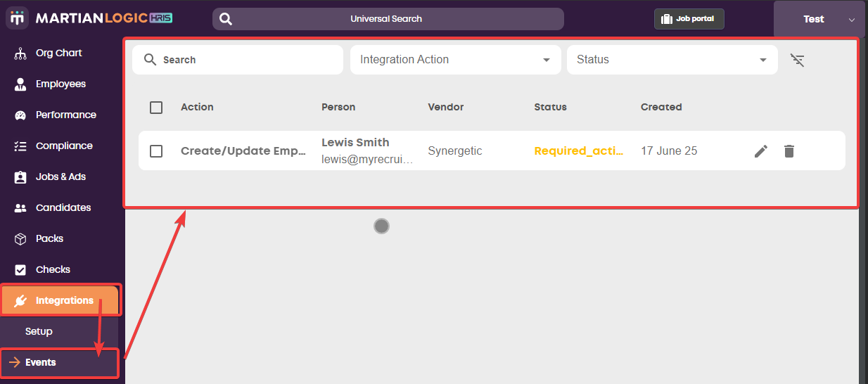Screen dimensions: 868x384
Task: Click the Checks checkmark icon
Action: click(x=20, y=270)
